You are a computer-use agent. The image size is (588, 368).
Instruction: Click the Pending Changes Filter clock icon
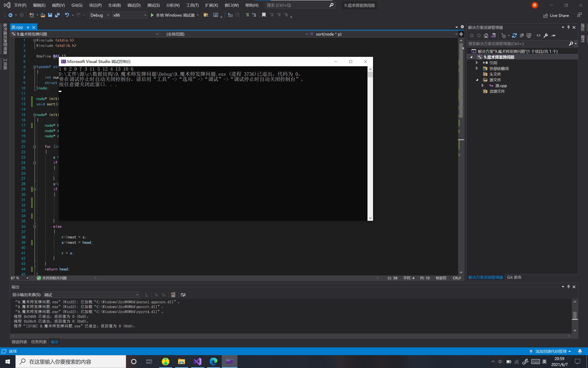tap(503, 36)
